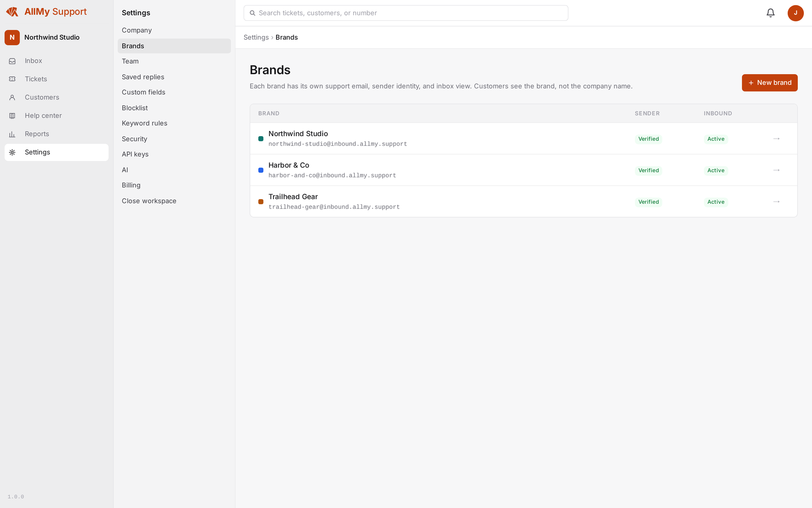Open Northwind Studio brand row arrow
Screen dimensions: 812x508
pyautogui.click(x=776, y=139)
